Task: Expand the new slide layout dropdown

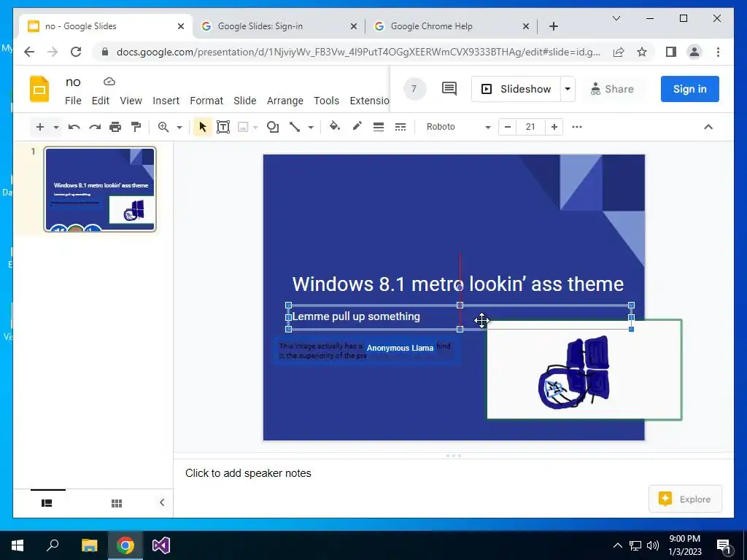Action: point(56,127)
